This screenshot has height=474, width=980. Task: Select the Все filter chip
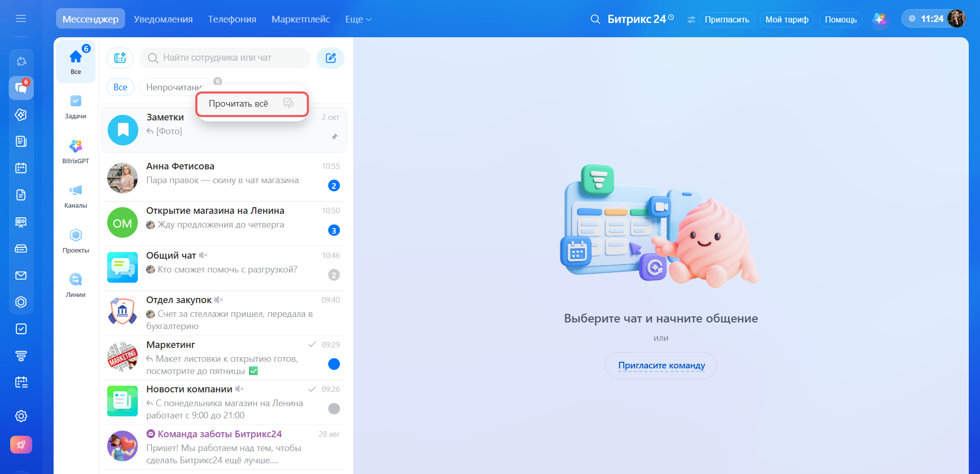[x=120, y=87]
